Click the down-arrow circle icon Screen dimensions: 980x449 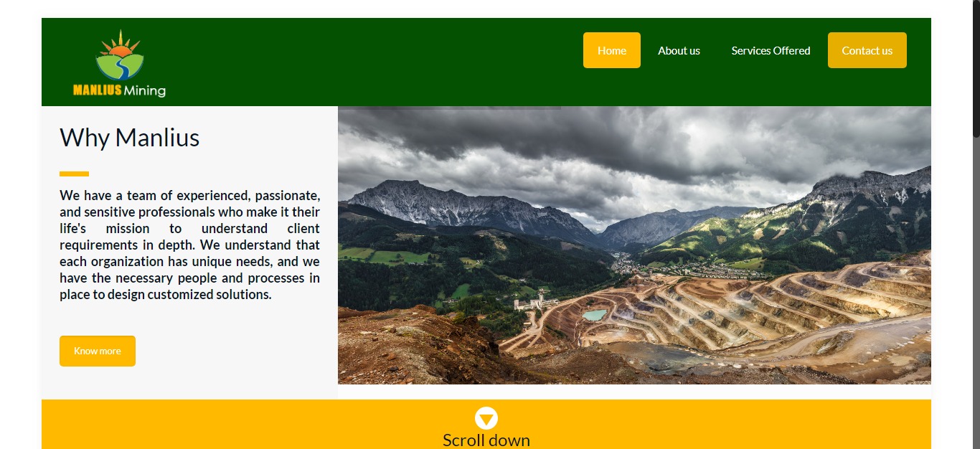(486, 418)
